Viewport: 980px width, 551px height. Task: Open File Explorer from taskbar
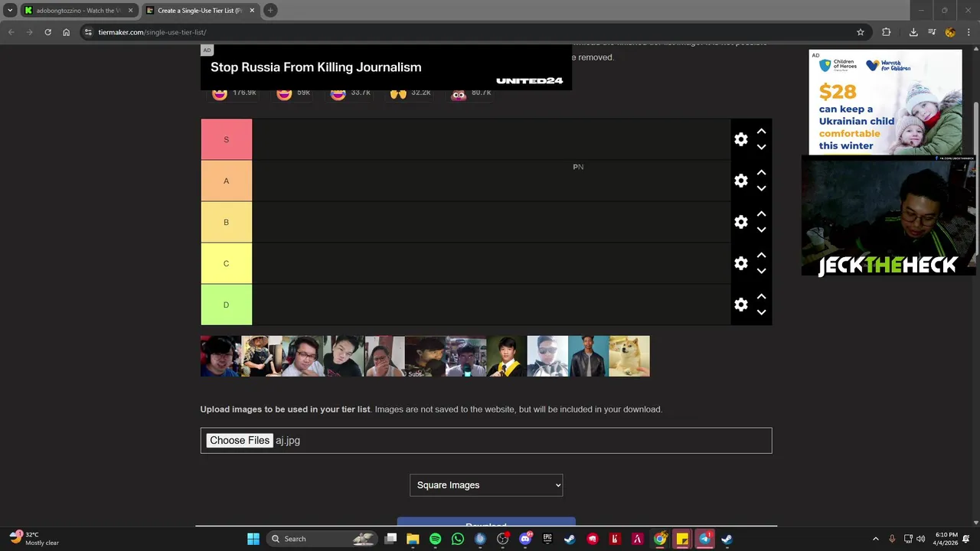413,539
